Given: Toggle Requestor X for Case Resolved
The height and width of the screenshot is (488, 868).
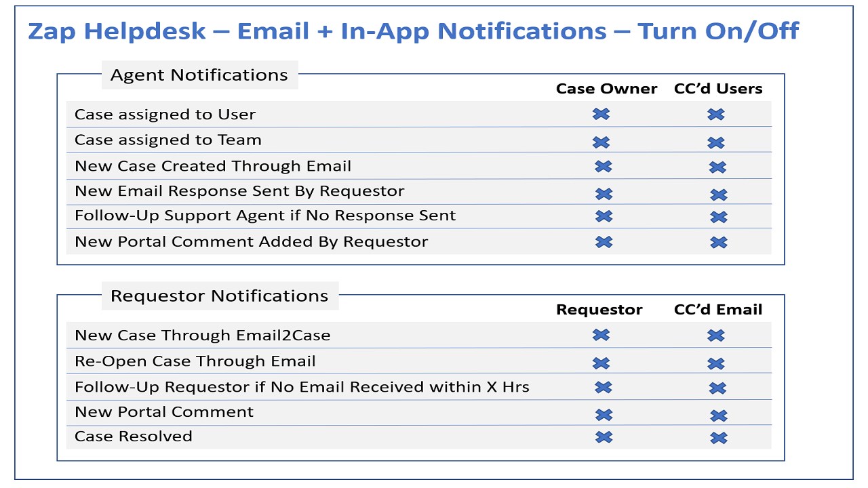Looking at the screenshot, I should pyautogui.click(x=604, y=437).
